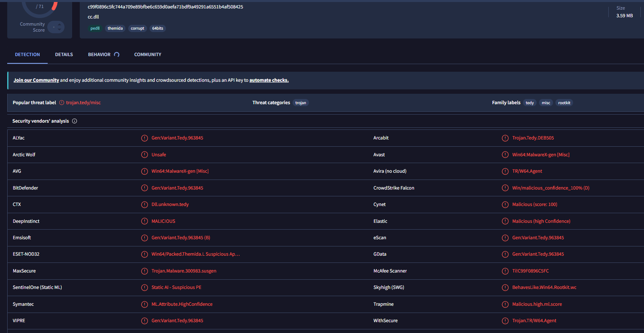Viewport: 644px width, 333px height.
Task: Click the 64bits tag
Action: click(x=157, y=28)
